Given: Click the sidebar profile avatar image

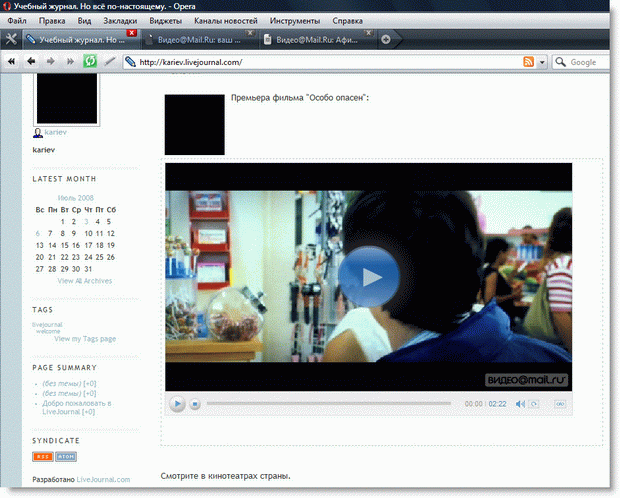Looking at the screenshot, I should tap(66, 99).
